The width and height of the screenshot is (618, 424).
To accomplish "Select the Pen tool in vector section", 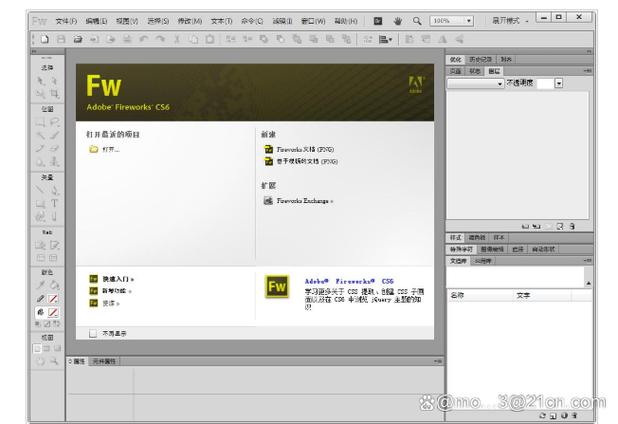I will pos(54,191).
